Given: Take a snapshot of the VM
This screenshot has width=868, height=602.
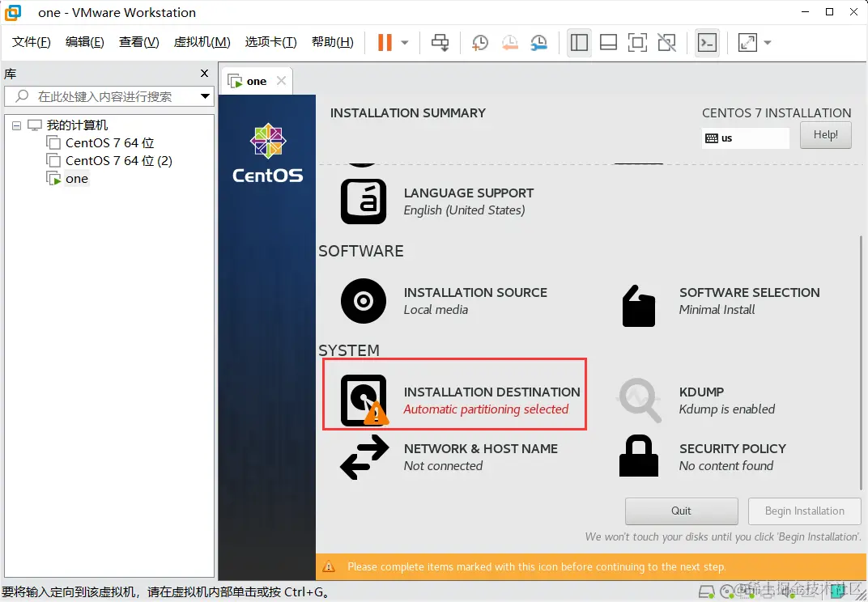Looking at the screenshot, I should click(480, 43).
